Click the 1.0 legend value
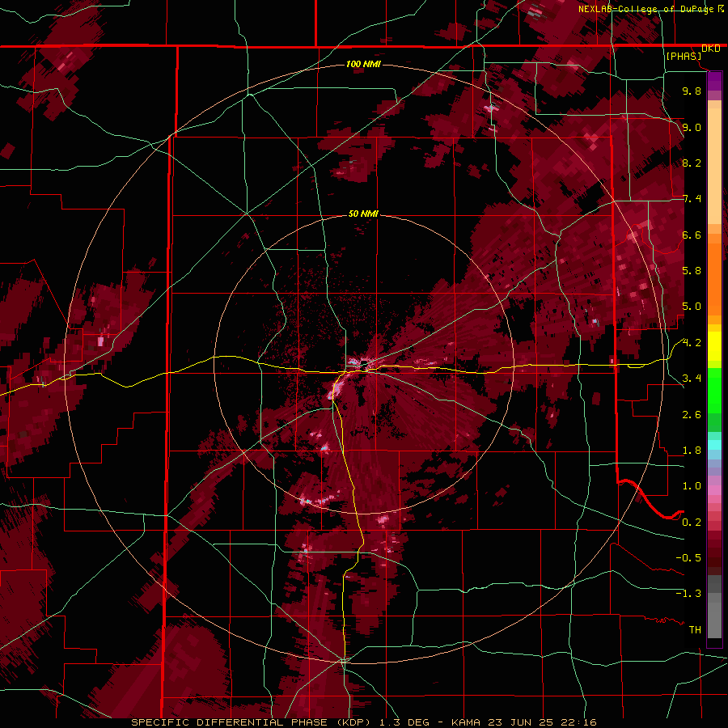 tap(692, 486)
